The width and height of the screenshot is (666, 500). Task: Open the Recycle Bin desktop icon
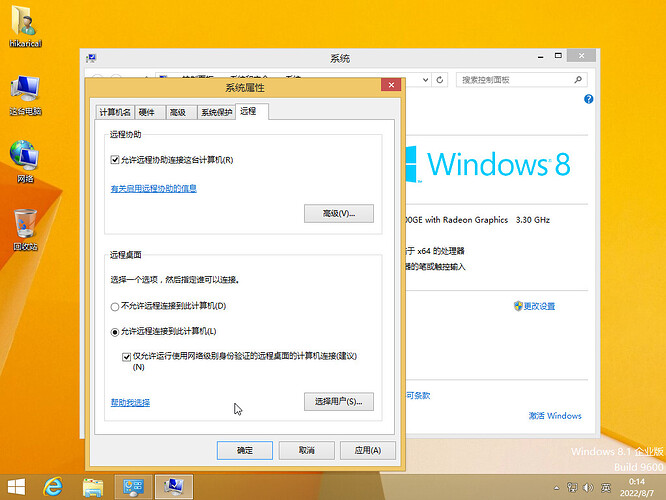coord(25,230)
